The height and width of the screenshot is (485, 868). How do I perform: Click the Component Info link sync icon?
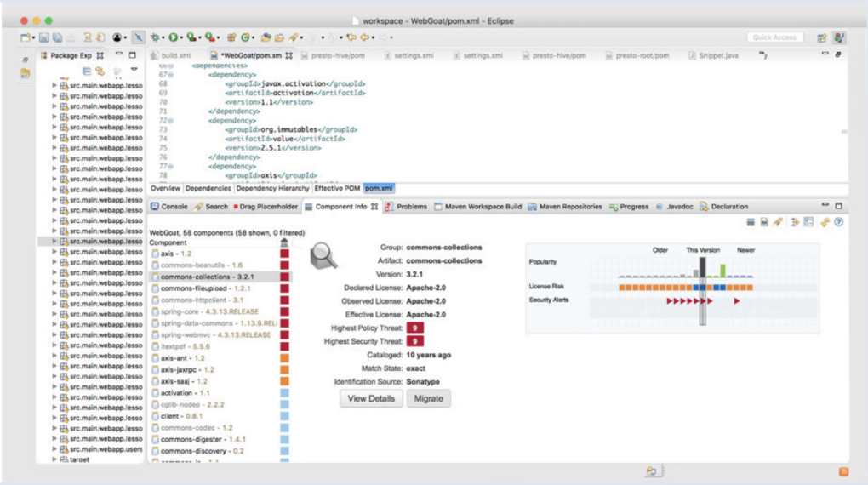pyautogui.click(x=825, y=222)
